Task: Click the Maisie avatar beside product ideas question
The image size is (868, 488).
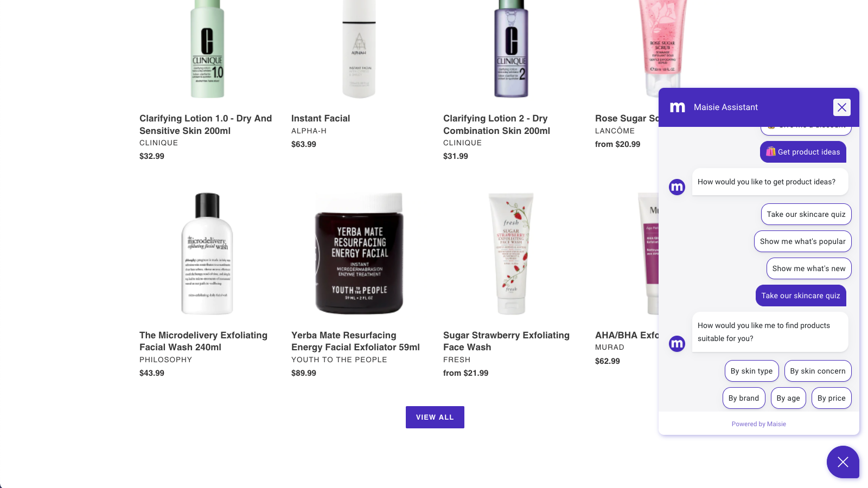Action: pos(677,187)
